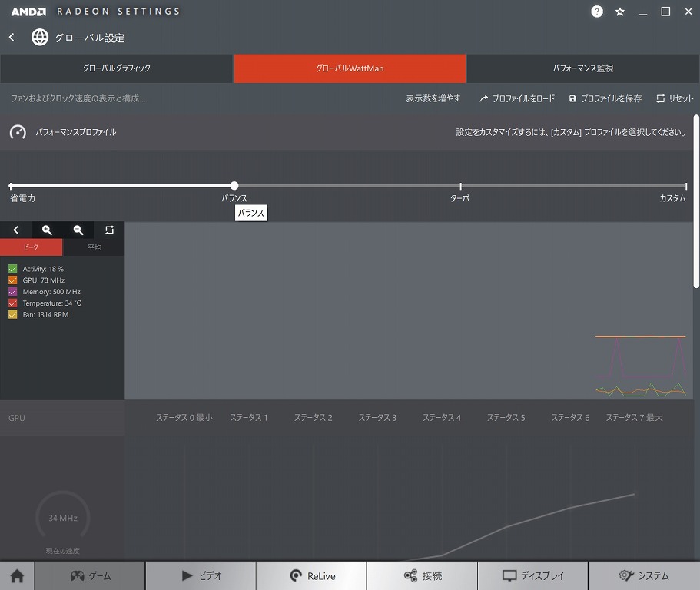Image resolution: width=700 pixels, height=590 pixels.
Task: Click the ステータス 1 label
Action: point(249,418)
